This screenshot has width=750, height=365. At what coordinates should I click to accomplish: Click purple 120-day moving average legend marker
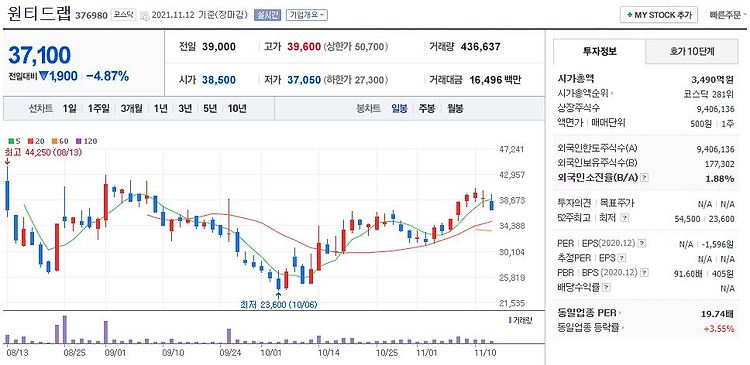click(79, 141)
